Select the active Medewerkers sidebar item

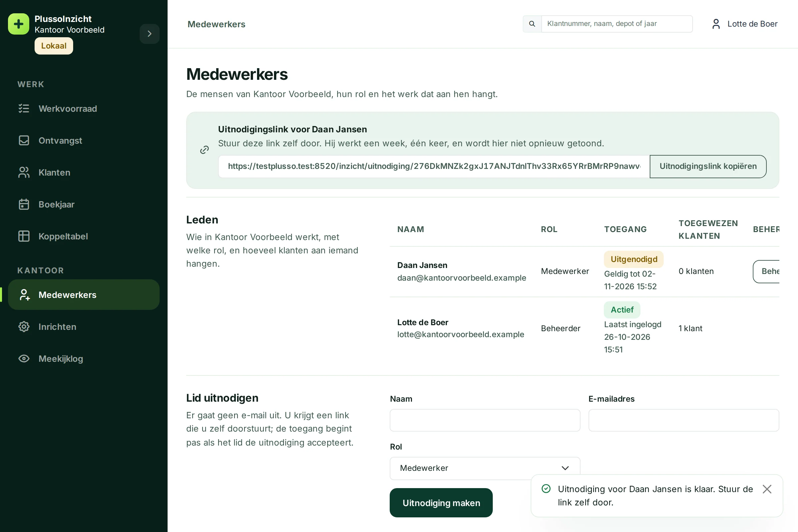(84, 295)
